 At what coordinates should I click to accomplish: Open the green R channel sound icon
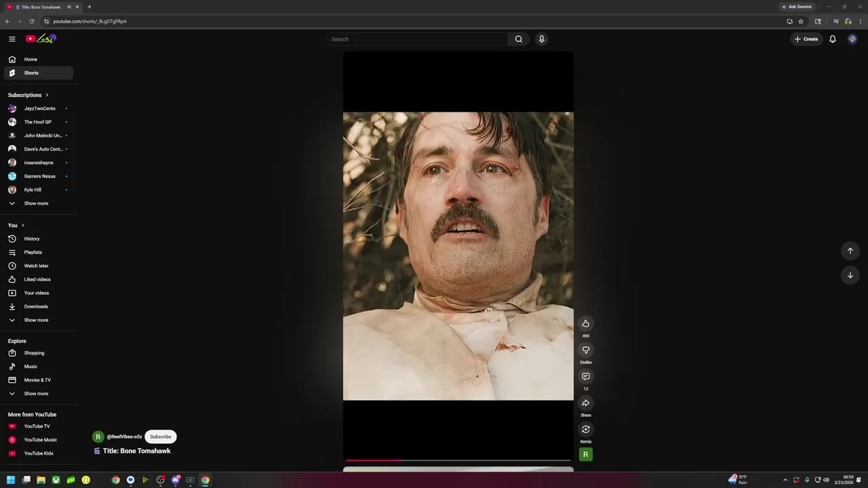pyautogui.click(x=586, y=454)
